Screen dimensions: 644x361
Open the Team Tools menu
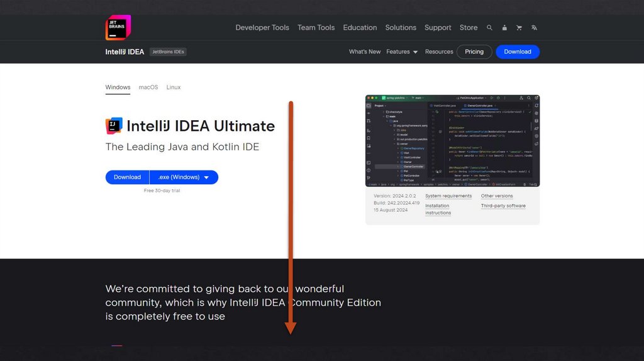point(316,28)
